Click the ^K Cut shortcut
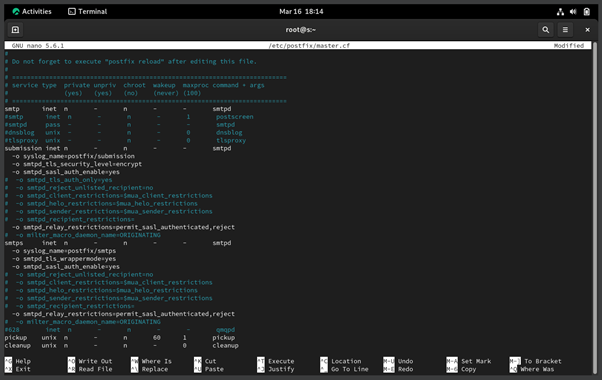This screenshot has width=602, height=380. 205,361
